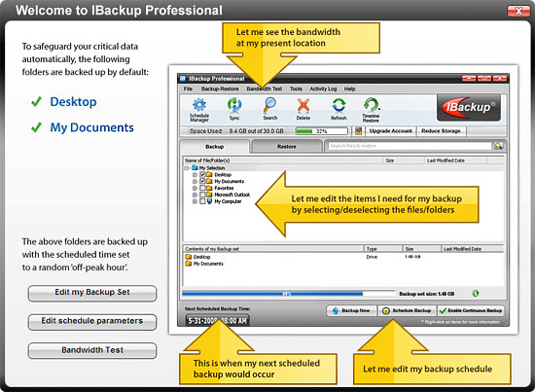
Task: Open the Search magnifier tool
Action: (269, 109)
